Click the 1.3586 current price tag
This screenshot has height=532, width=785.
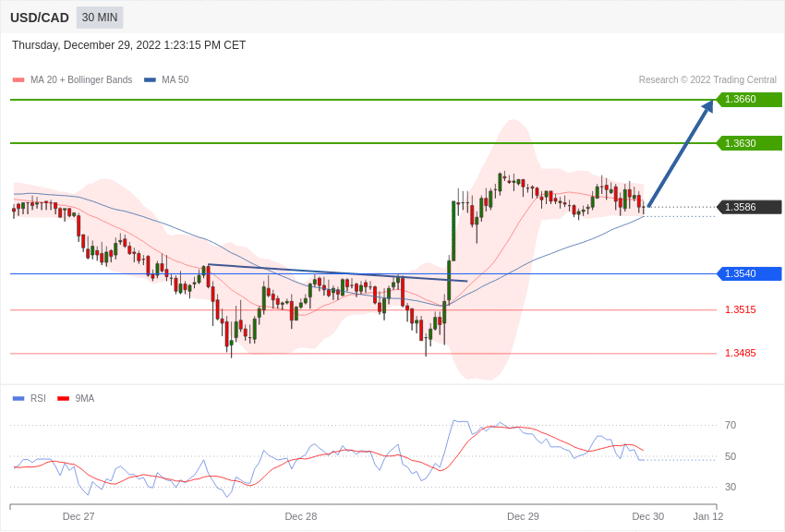[x=750, y=207]
